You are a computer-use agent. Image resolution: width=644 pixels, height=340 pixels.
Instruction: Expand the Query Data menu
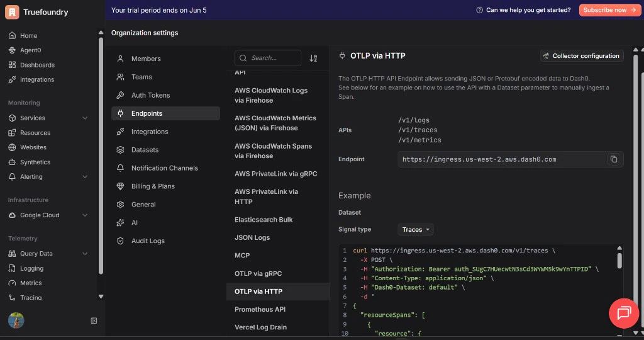point(85,254)
